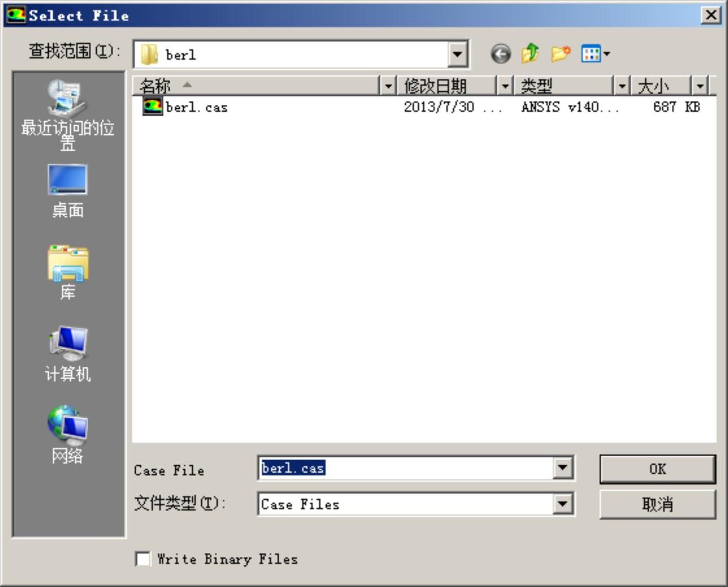Viewport: 728px width, 587px height.
Task: Go up one folder level
Action: point(530,54)
